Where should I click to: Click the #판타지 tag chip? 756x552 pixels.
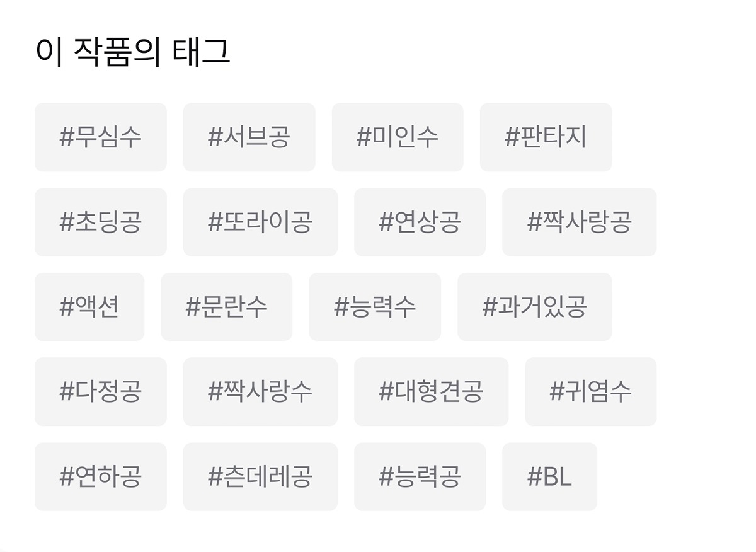(546, 137)
